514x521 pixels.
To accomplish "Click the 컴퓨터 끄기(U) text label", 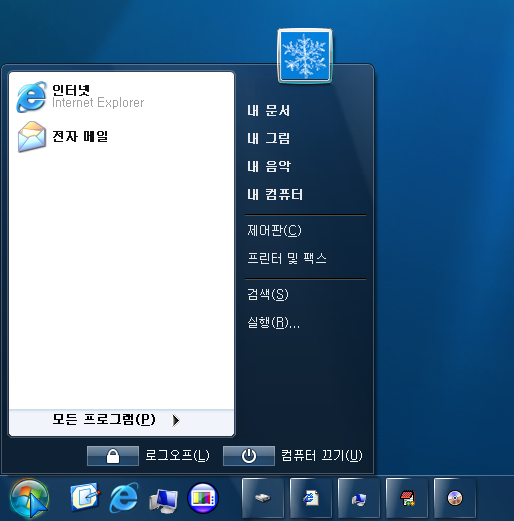I will pos(322,456).
